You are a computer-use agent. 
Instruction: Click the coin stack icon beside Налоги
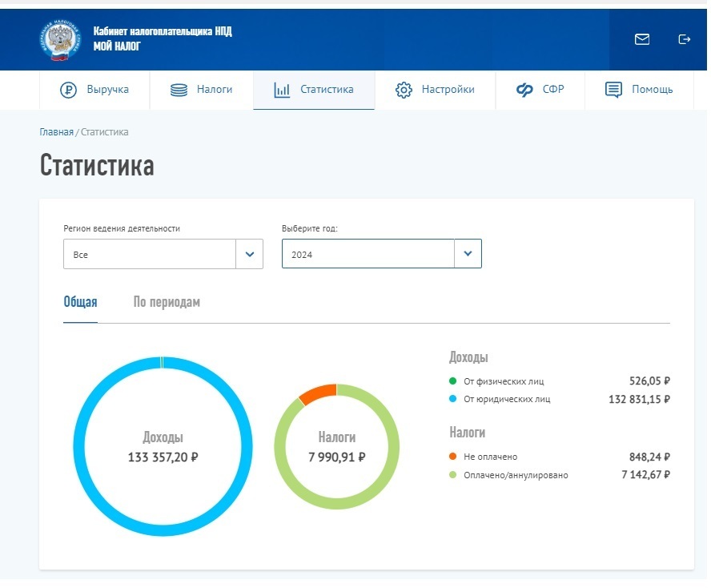pos(179,90)
